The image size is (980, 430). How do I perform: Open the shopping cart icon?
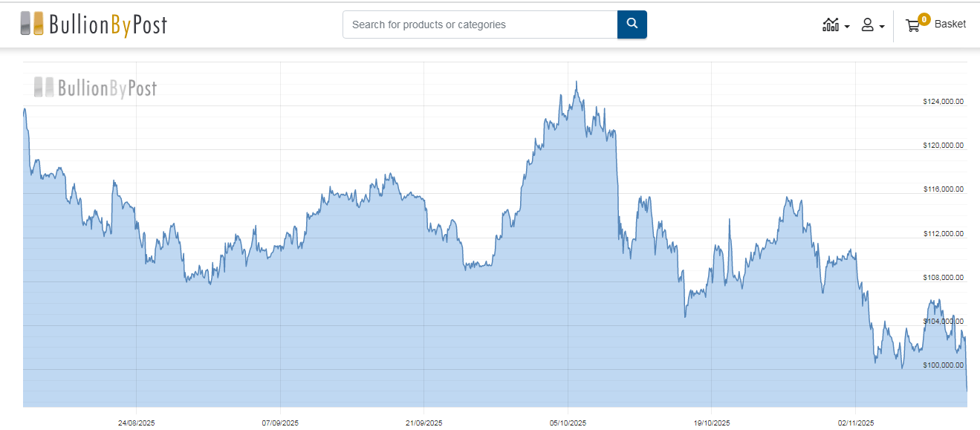[x=912, y=26]
